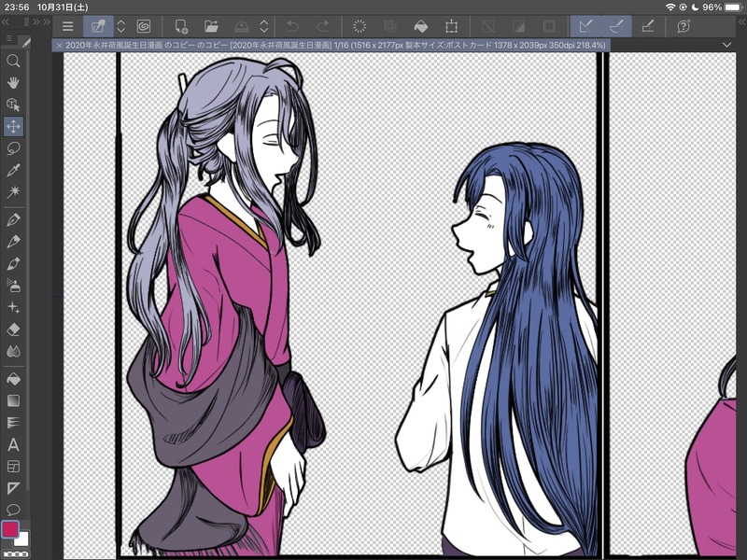Select the Operation object cube tool
747x560 pixels.
click(13, 105)
